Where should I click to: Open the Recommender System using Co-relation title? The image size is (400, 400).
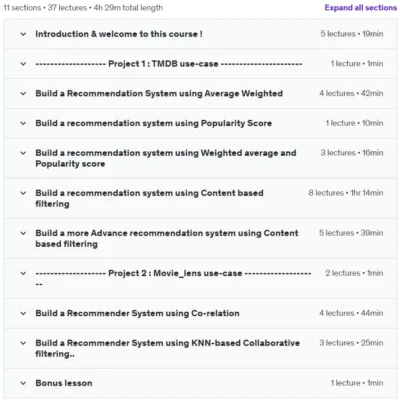click(137, 313)
